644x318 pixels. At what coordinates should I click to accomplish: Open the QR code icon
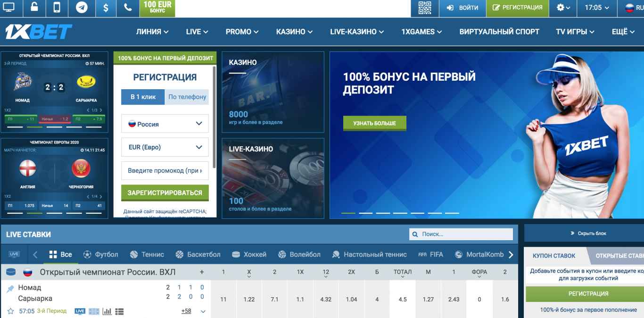point(425,8)
